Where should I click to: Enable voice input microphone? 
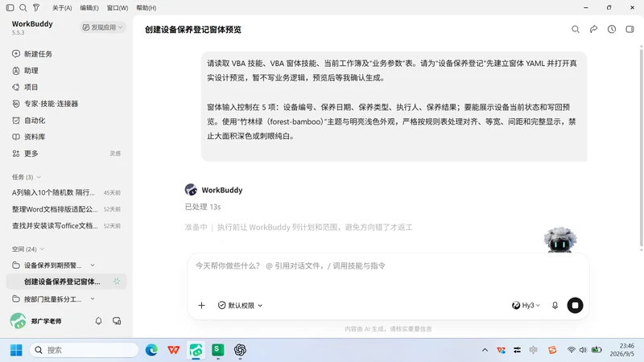pos(555,306)
